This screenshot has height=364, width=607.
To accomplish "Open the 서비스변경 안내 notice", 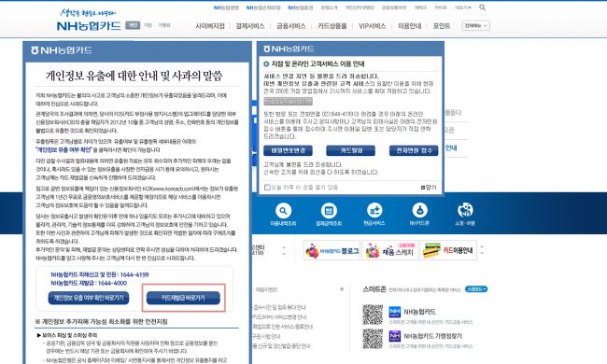I will pos(279,316).
